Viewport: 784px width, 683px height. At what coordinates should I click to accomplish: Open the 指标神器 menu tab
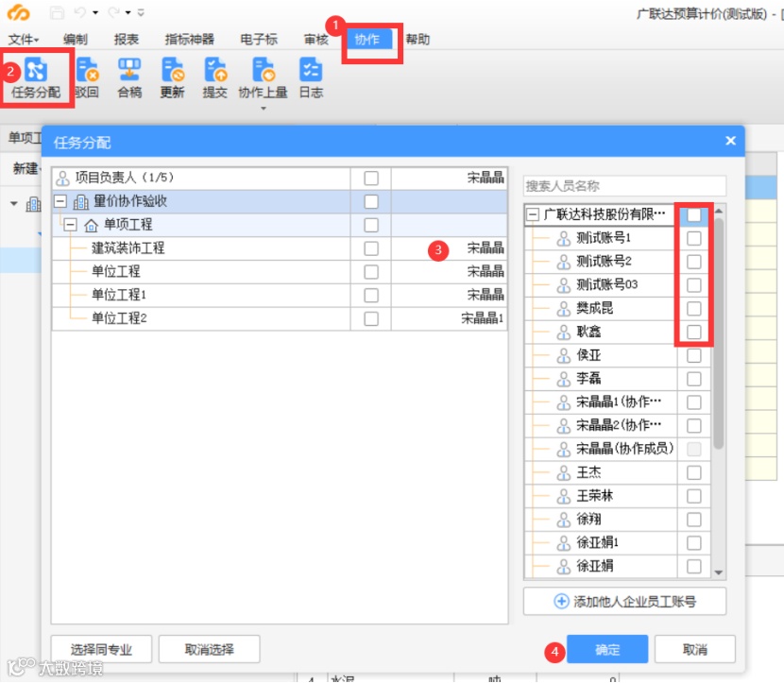tap(190, 40)
